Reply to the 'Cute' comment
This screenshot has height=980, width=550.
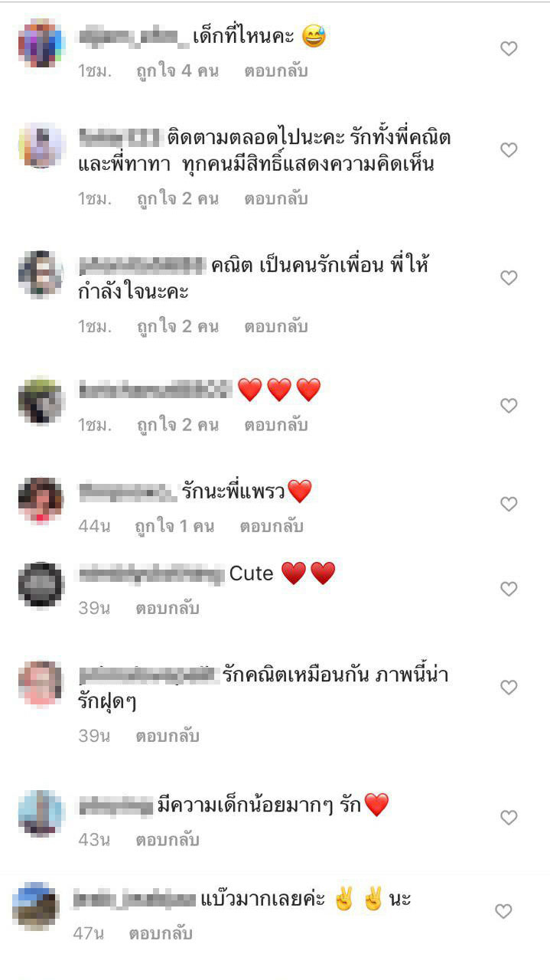click(x=168, y=609)
